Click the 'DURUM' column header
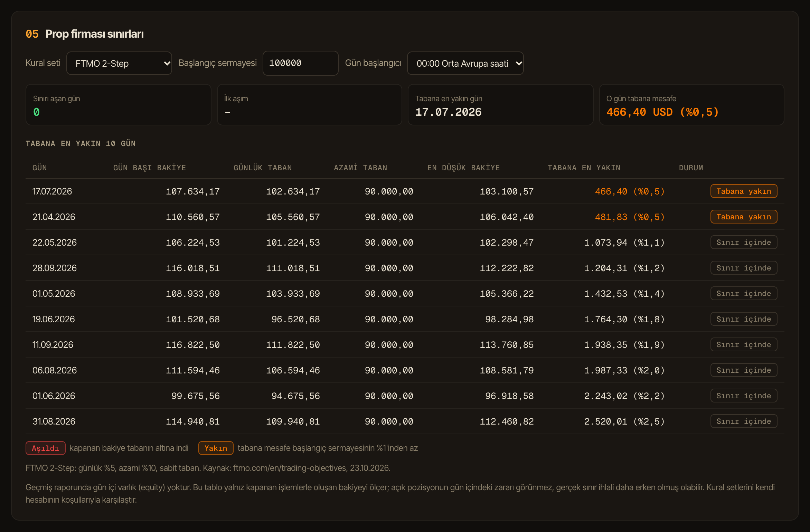 pyautogui.click(x=691, y=168)
